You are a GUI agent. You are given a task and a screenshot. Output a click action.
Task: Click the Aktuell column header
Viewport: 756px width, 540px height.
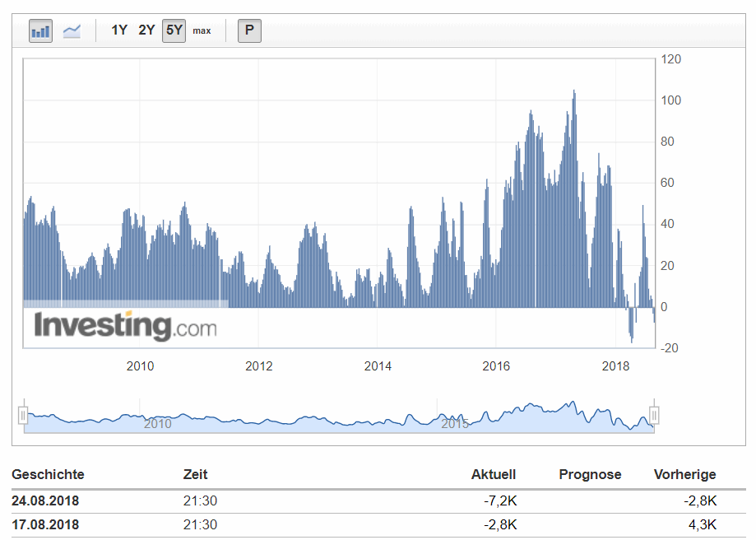tap(494, 474)
